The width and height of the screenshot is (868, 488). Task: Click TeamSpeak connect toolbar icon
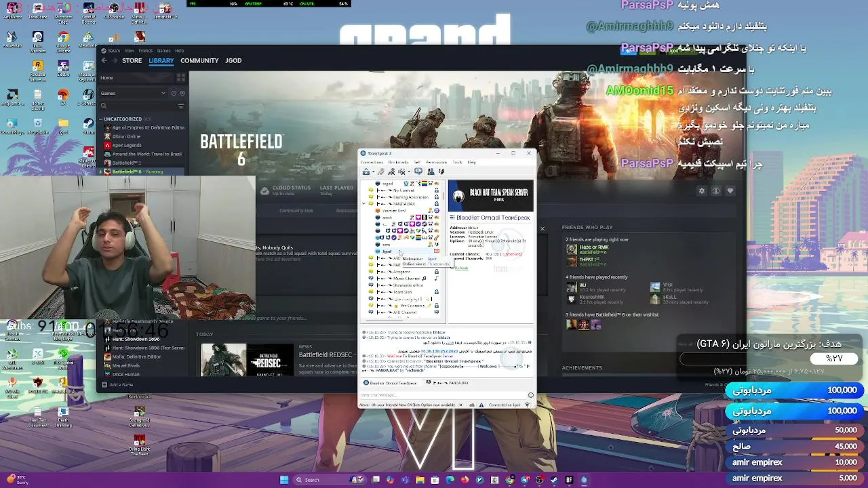(x=366, y=171)
